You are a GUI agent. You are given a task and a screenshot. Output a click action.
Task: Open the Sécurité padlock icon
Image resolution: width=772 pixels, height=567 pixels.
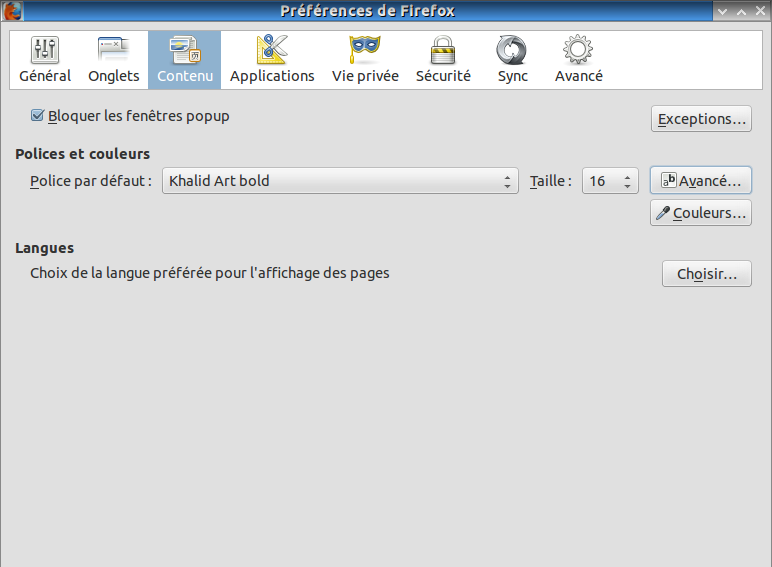pos(443,50)
